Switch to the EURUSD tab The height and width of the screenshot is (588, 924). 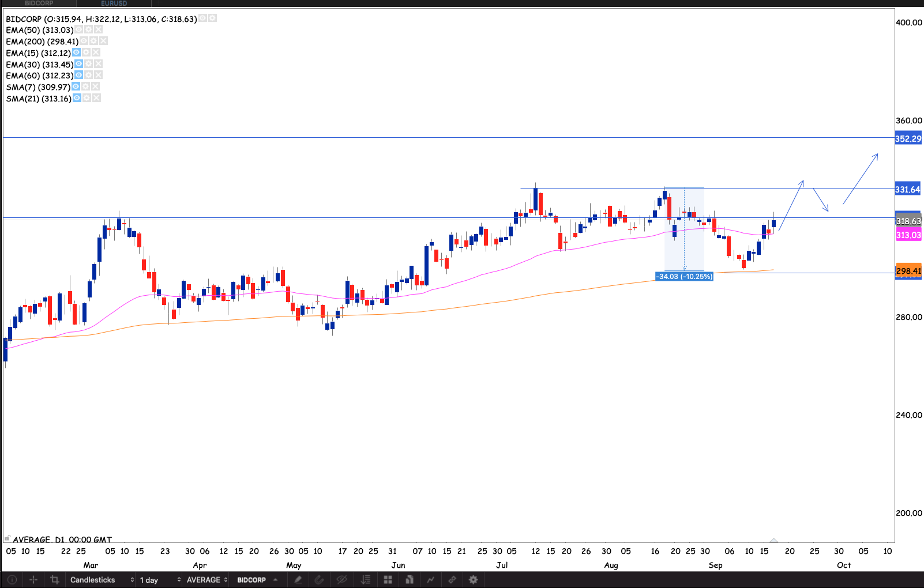tap(114, 3)
